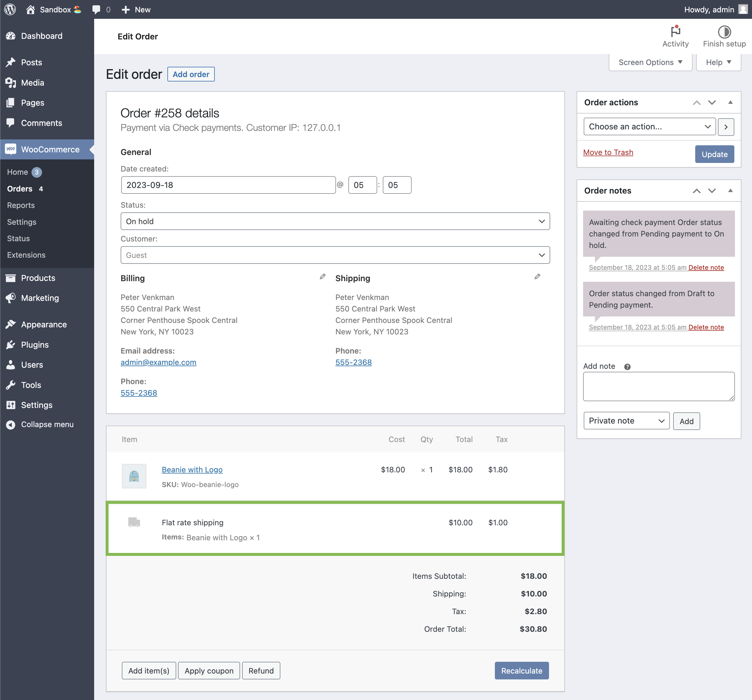
Task: Open the Private note type dropdown
Action: 626,421
